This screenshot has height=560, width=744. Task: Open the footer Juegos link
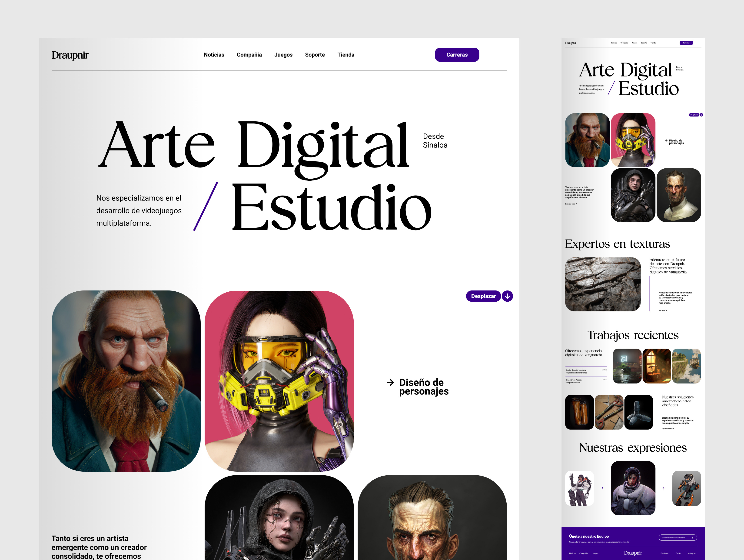(x=595, y=553)
